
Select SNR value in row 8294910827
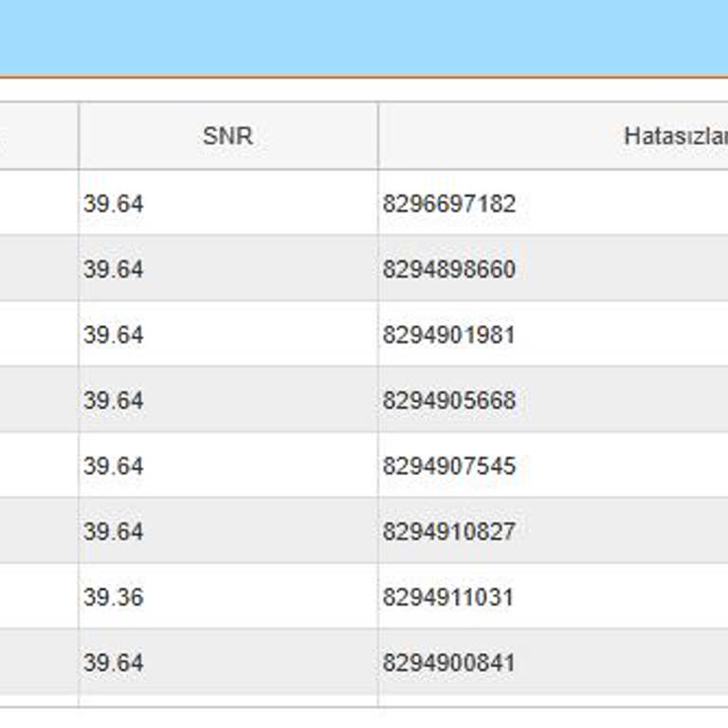coord(114,531)
